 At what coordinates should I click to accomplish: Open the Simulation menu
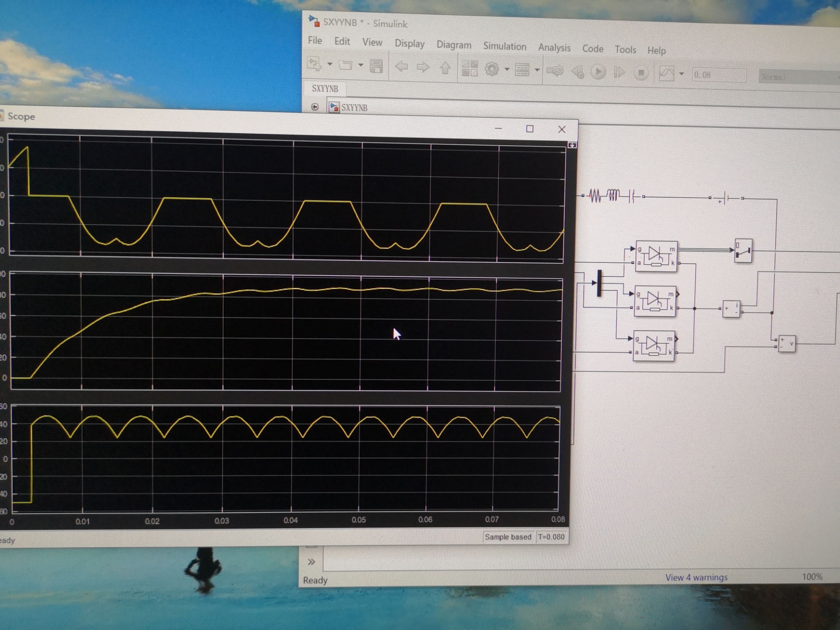point(504,46)
